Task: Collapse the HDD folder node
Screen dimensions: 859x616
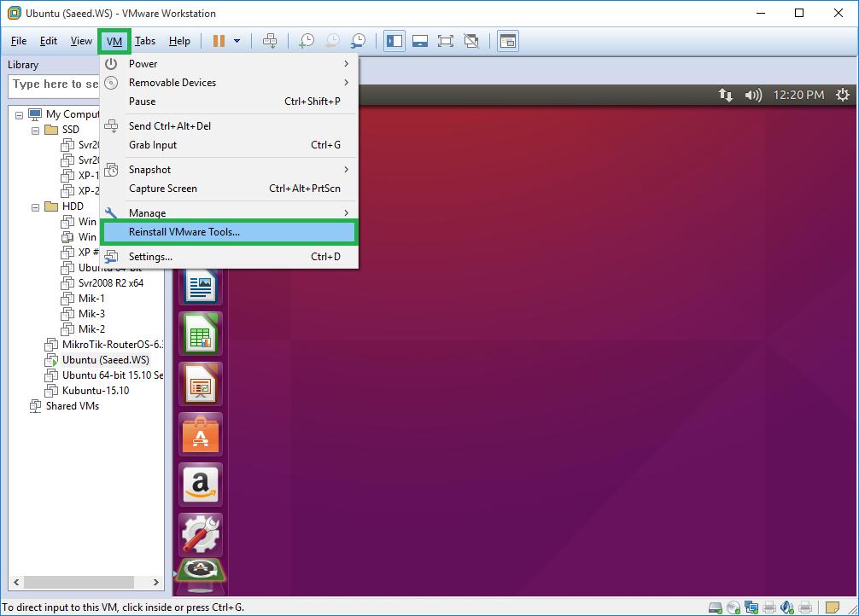Action: pyautogui.click(x=36, y=207)
